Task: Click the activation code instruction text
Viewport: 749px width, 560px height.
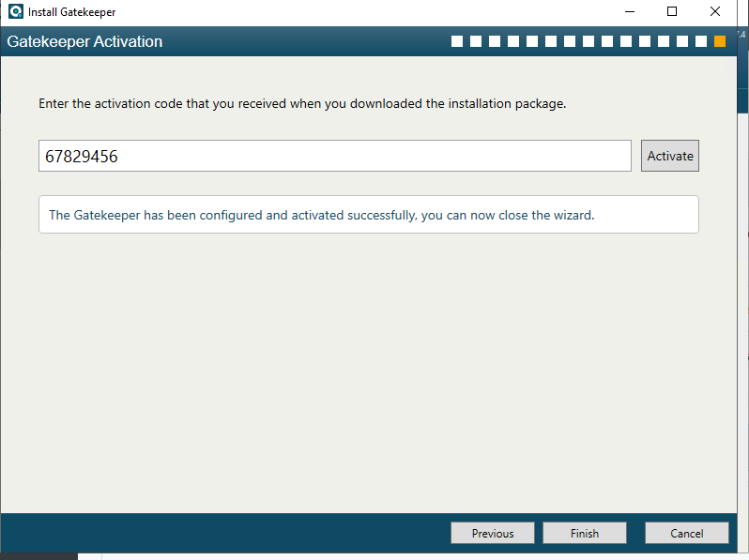Action: click(x=302, y=103)
